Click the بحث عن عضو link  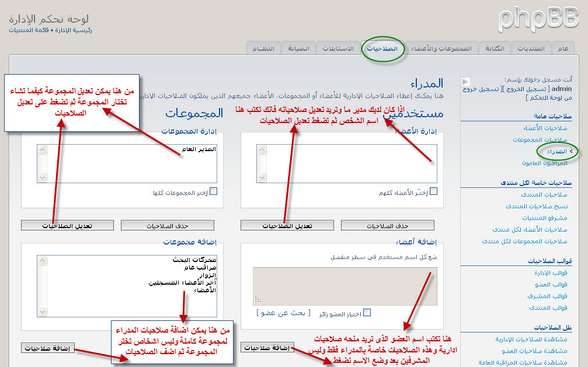(283, 313)
